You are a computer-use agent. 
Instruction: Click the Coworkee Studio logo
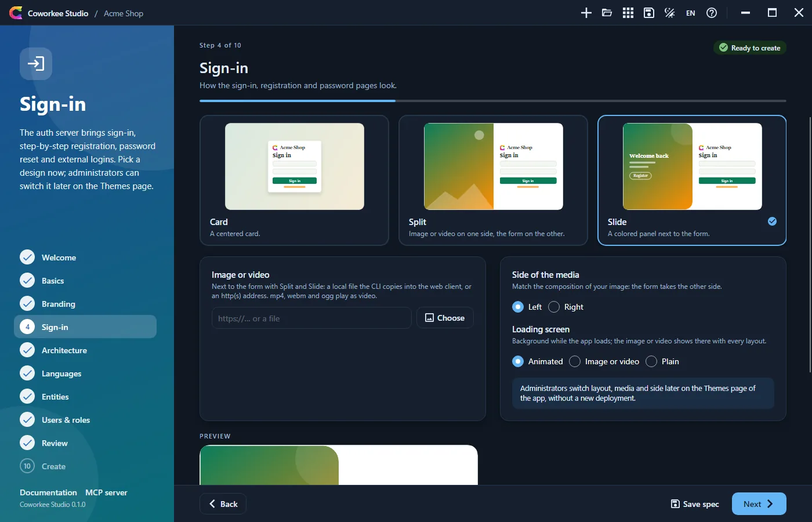(x=16, y=13)
